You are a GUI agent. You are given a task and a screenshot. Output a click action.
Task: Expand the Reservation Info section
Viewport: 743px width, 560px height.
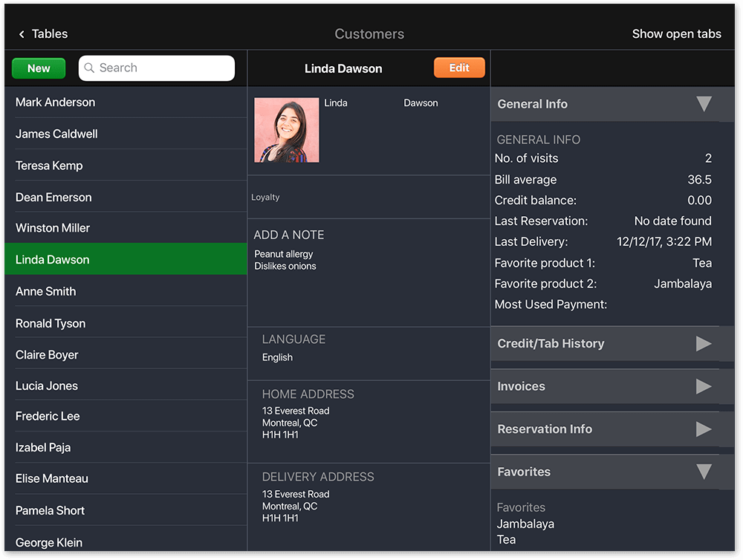tap(704, 429)
